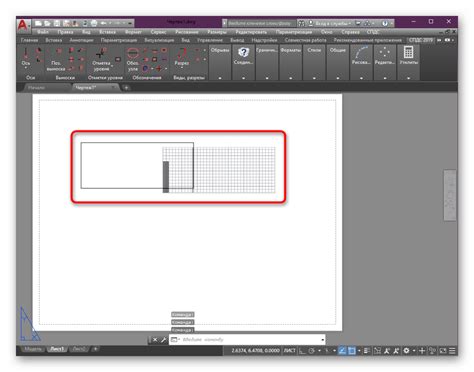
Task: Click the Plot (printer) icon in quick access toolbar
Action: [94, 23]
